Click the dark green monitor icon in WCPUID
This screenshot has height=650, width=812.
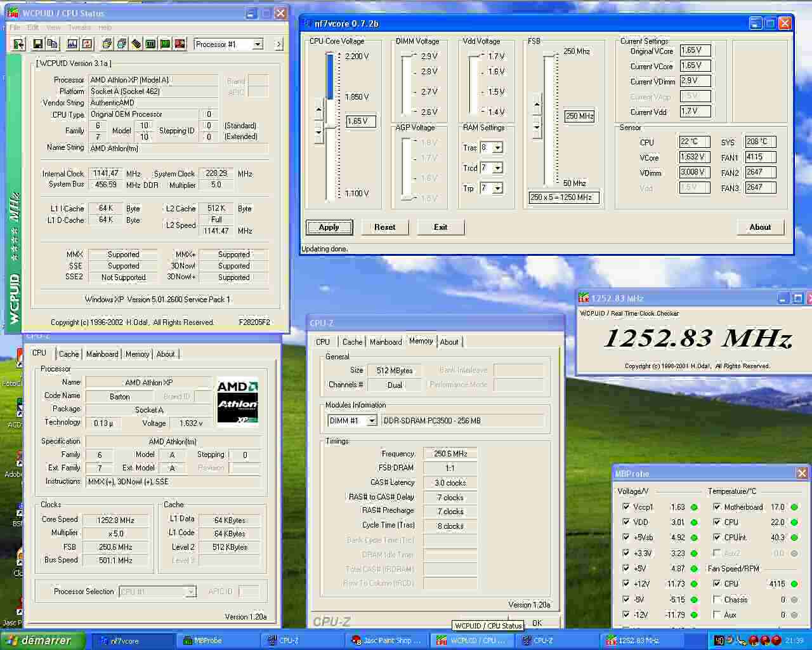150,44
